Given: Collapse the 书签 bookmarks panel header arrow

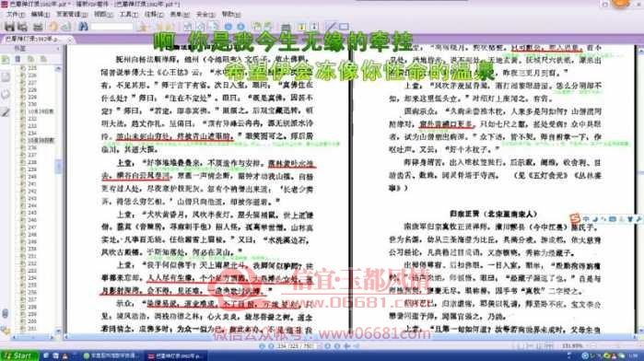Looking at the screenshot, I should (58, 49).
